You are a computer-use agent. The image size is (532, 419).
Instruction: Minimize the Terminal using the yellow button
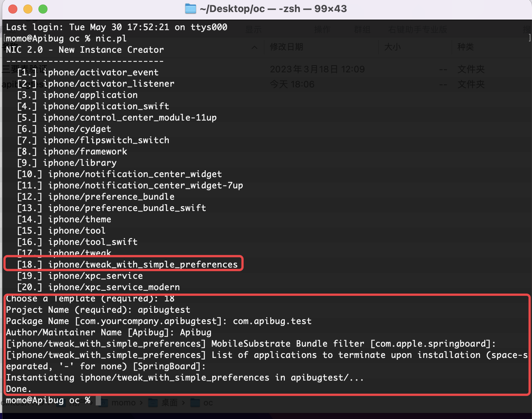pos(28,9)
